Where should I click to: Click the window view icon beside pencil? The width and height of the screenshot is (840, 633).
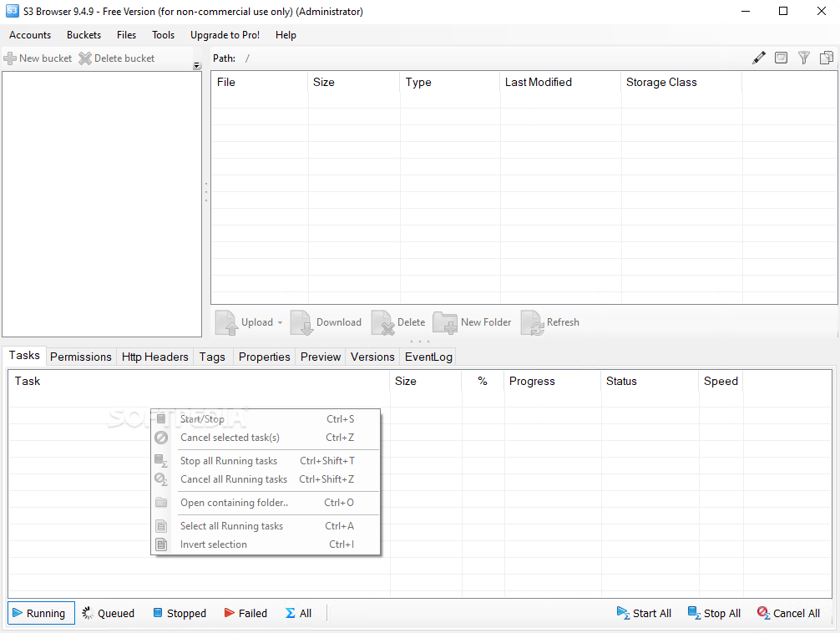(781, 58)
